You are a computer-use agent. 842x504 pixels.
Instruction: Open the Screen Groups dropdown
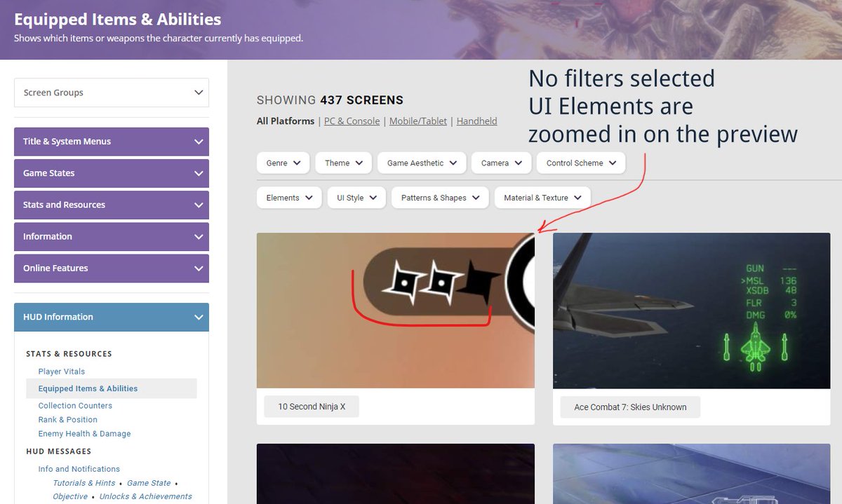112,93
